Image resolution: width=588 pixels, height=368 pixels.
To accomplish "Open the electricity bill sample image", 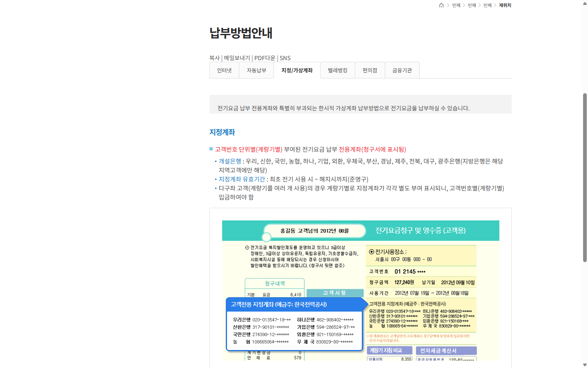I will click(x=361, y=290).
